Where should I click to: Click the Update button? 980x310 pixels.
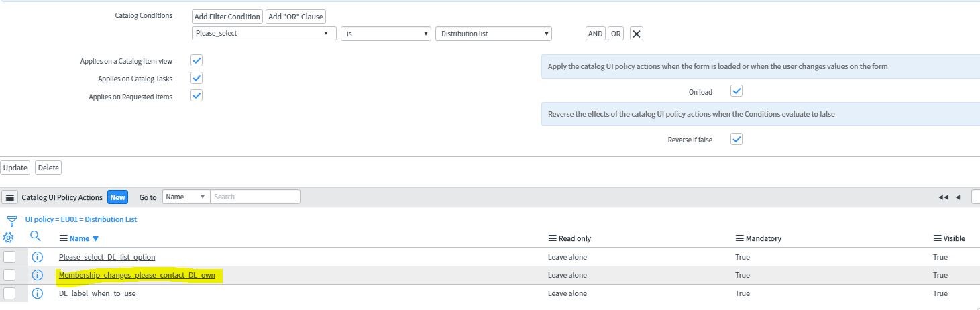coord(15,168)
